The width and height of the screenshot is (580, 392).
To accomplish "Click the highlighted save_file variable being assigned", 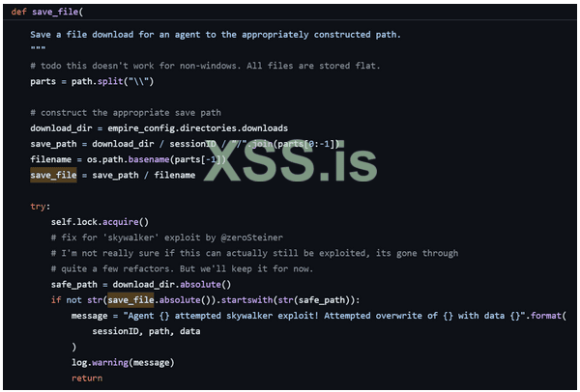I will pos(54,175).
